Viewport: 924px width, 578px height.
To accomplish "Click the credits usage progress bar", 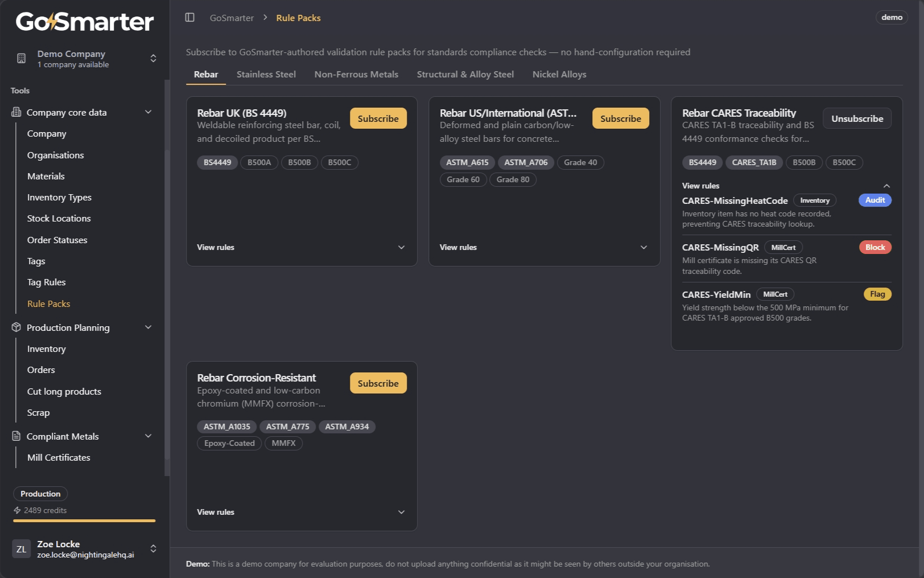I will (x=84, y=520).
